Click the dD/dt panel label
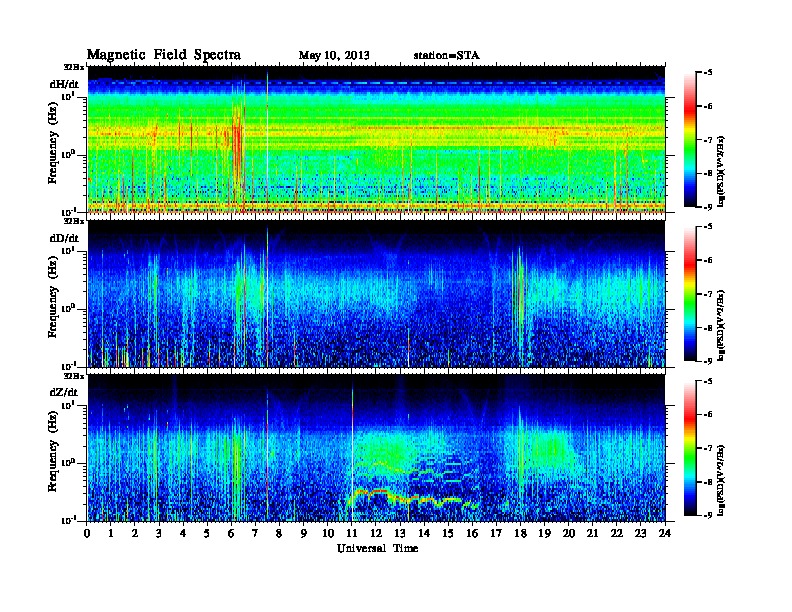 [x=64, y=238]
